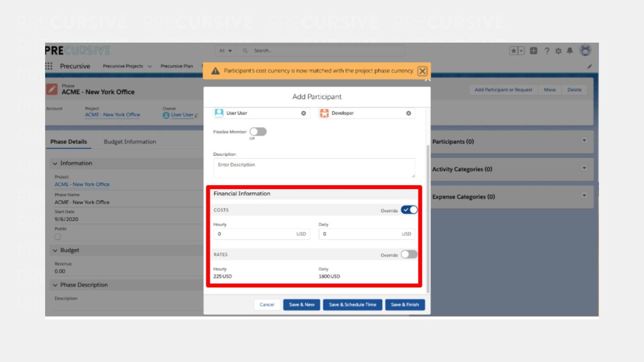Clear the User User selection
Viewport: 644px width, 362px height.
(303, 113)
